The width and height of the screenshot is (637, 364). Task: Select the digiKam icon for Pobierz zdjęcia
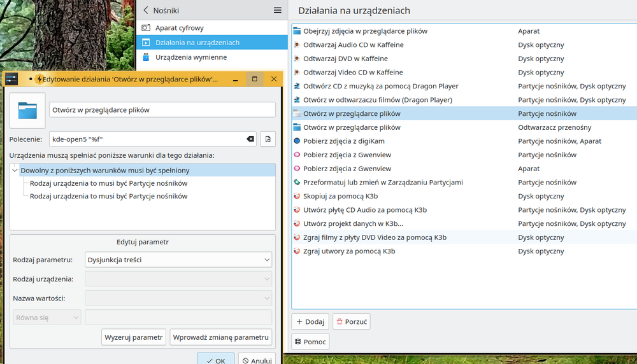pos(297,141)
